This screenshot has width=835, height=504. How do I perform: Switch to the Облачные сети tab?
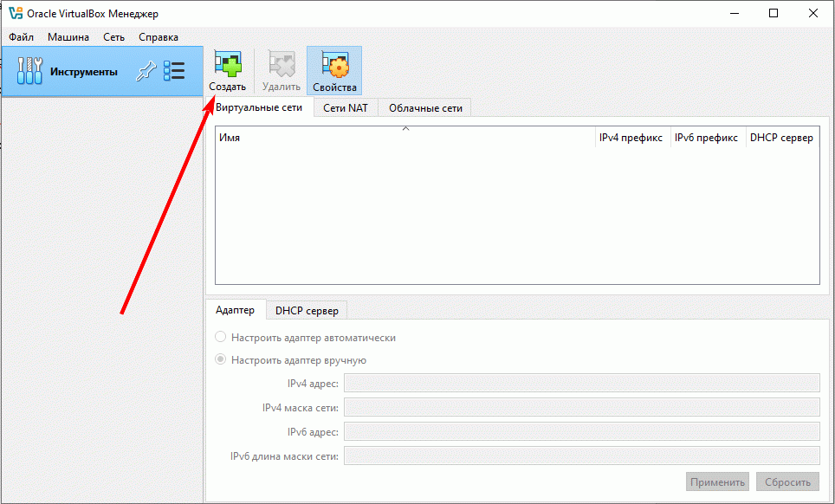pyautogui.click(x=425, y=108)
